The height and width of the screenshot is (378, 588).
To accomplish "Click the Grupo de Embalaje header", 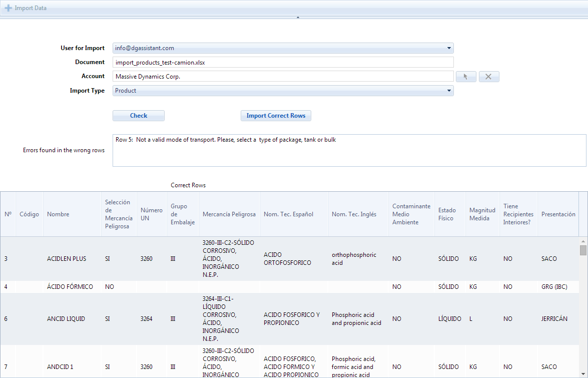I will [183, 214].
